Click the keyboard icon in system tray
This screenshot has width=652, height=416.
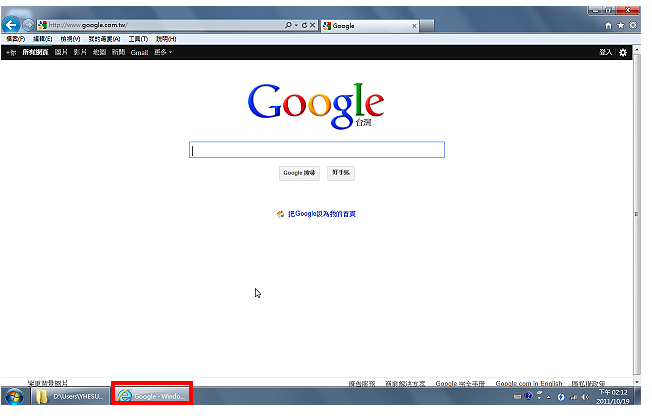[517, 397]
